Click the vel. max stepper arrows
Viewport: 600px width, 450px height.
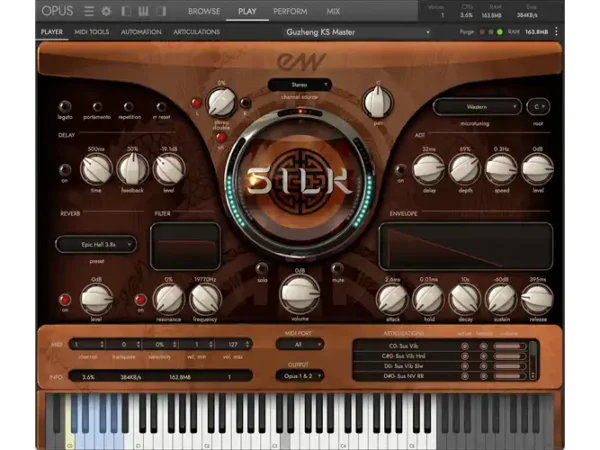247,344
